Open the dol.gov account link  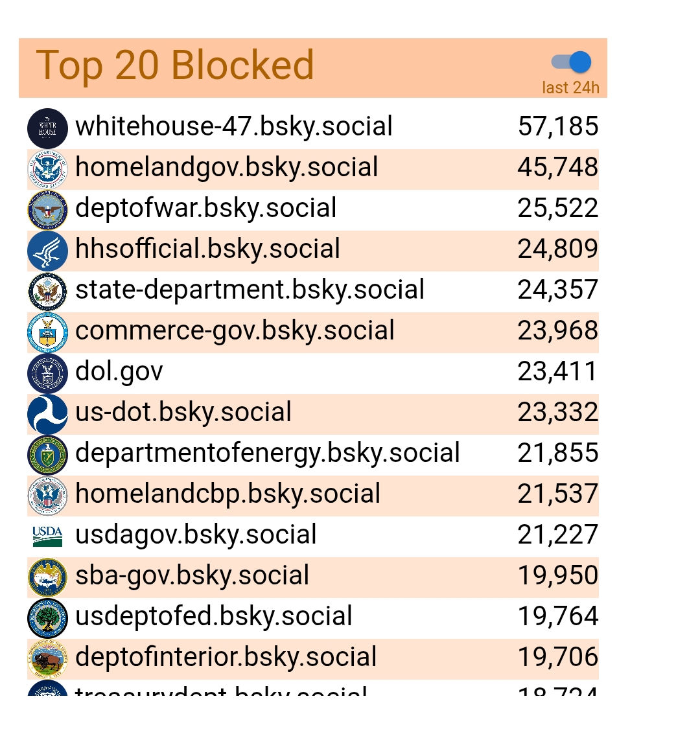point(119,371)
